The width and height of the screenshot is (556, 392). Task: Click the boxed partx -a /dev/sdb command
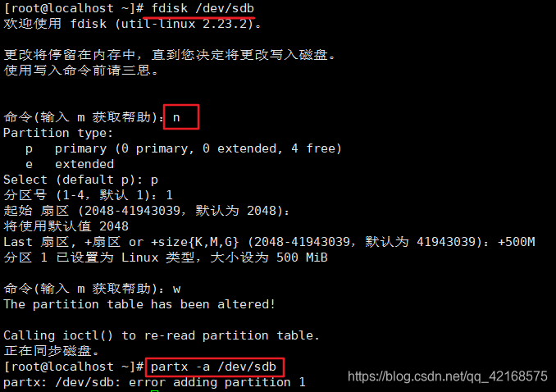coord(215,367)
